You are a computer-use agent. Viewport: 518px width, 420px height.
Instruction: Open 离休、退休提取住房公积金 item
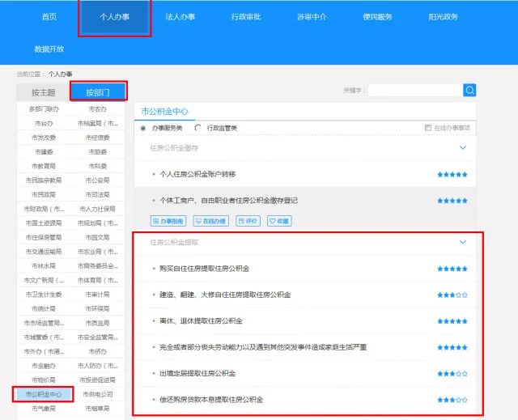pos(201,321)
